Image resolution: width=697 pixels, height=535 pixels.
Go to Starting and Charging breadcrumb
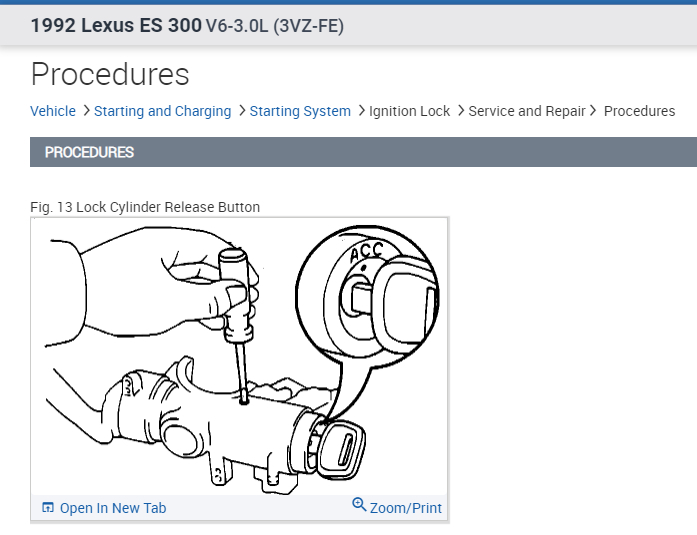163,111
